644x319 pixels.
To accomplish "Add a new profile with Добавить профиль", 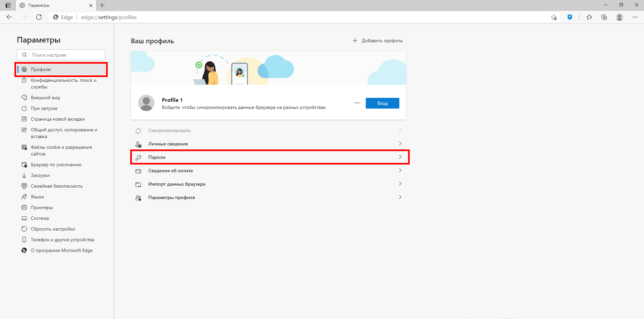I will 377,40.
